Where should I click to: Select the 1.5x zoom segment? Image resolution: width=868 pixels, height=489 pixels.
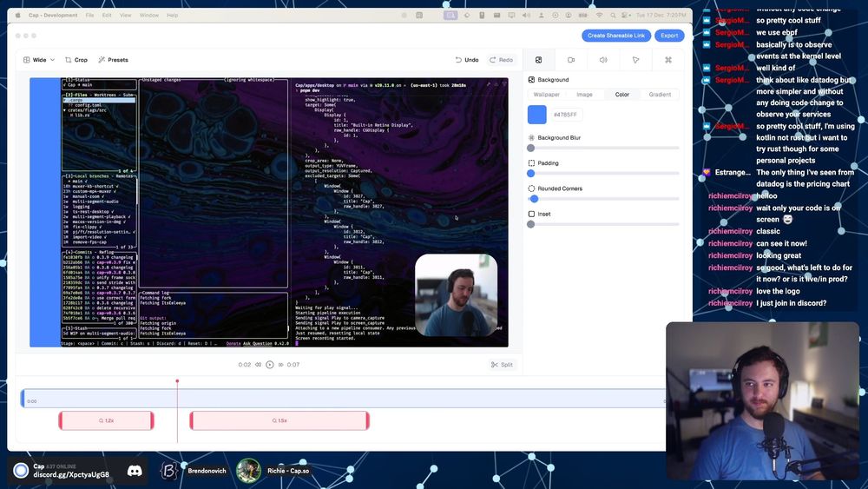pos(279,421)
